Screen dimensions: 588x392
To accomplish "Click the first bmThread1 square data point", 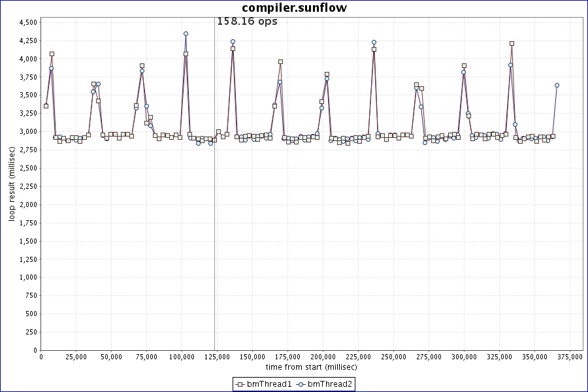I will [46, 106].
